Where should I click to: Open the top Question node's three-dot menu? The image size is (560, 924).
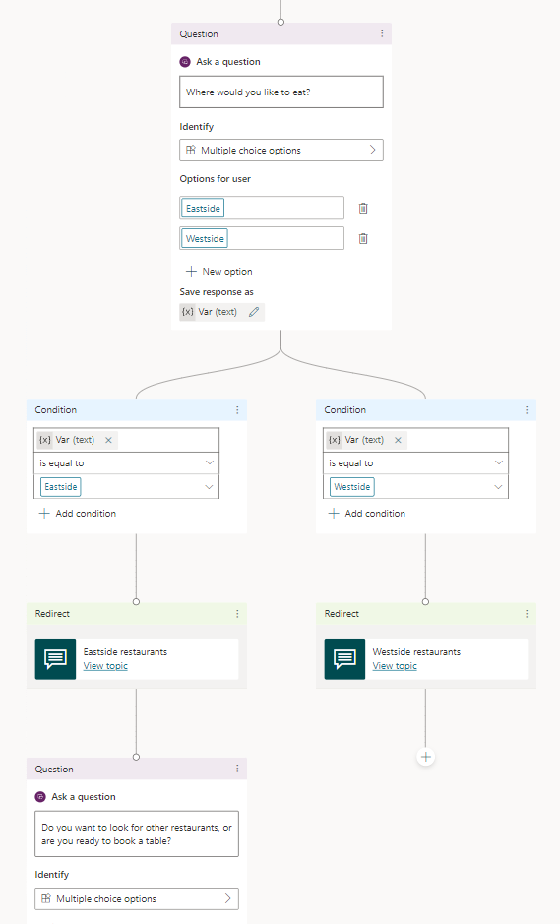coord(382,33)
